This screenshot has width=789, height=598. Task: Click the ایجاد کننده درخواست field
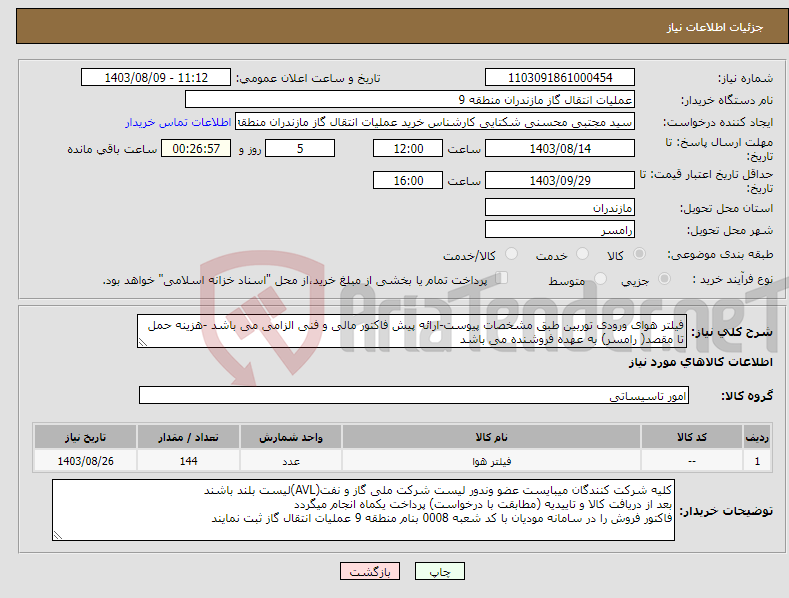pos(435,122)
